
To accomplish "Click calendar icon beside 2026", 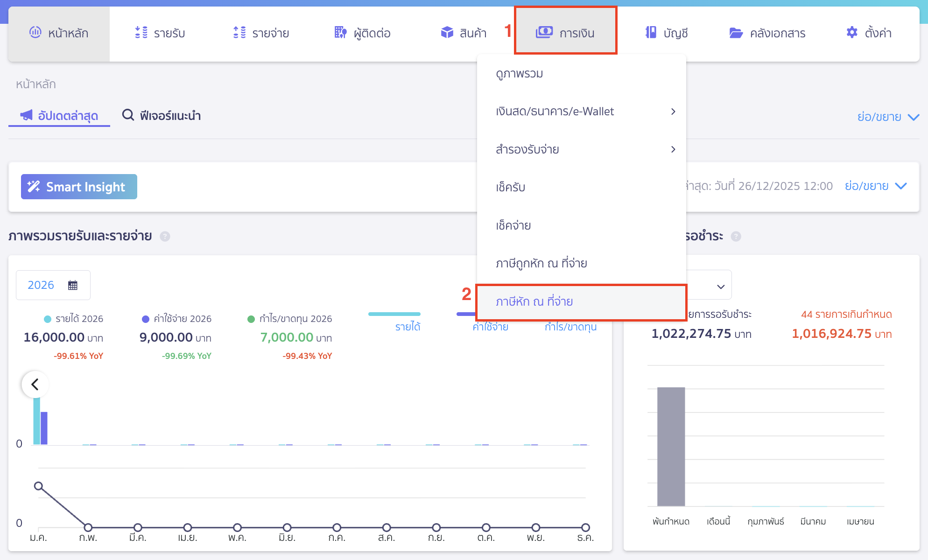I will click(x=73, y=285).
